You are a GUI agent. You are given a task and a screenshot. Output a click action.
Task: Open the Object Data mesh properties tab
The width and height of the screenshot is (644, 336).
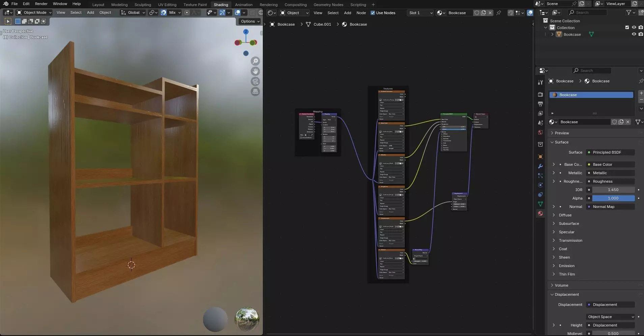click(x=540, y=204)
